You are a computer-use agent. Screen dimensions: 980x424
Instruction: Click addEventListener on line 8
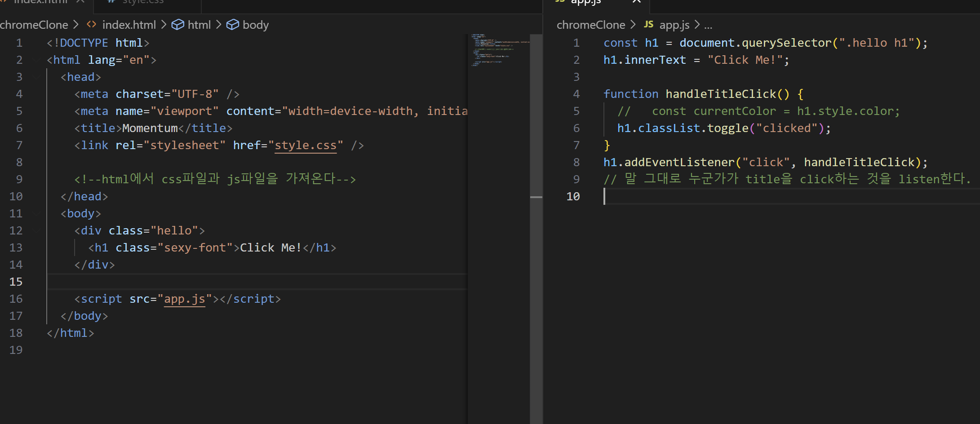(679, 162)
